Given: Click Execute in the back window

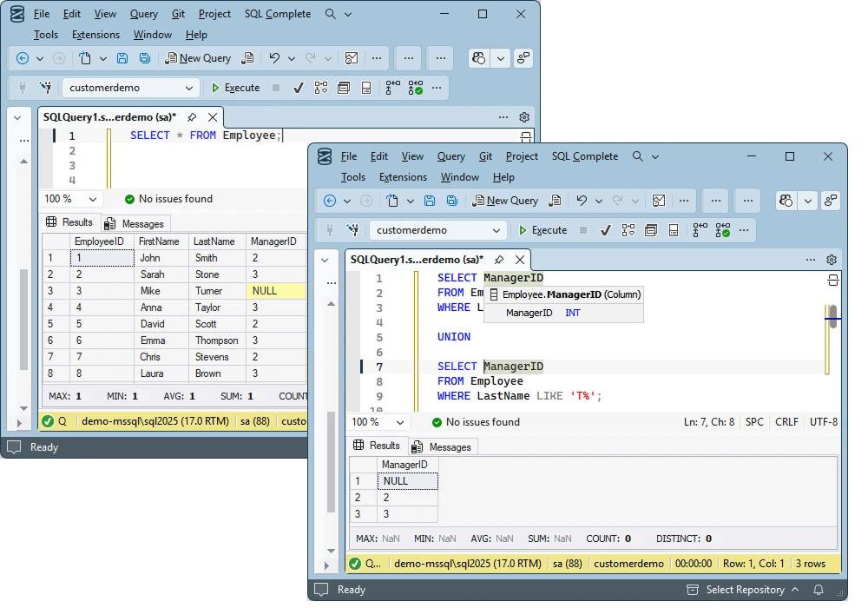Looking at the screenshot, I should (x=235, y=88).
